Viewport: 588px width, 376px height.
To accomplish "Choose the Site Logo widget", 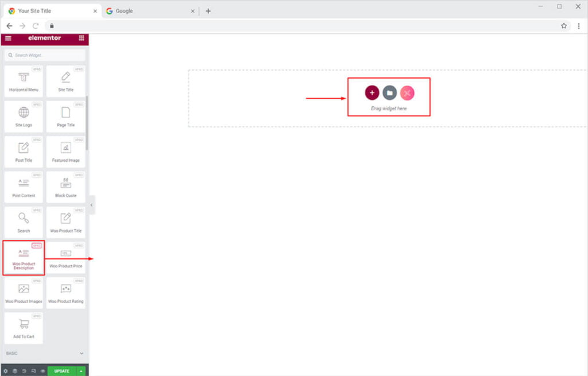I will click(24, 117).
